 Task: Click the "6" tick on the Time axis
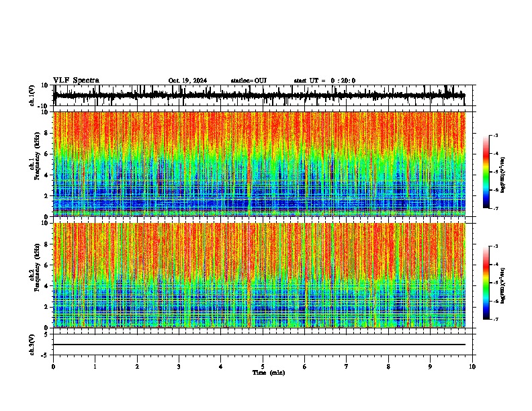pyautogui.click(x=305, y=367)
